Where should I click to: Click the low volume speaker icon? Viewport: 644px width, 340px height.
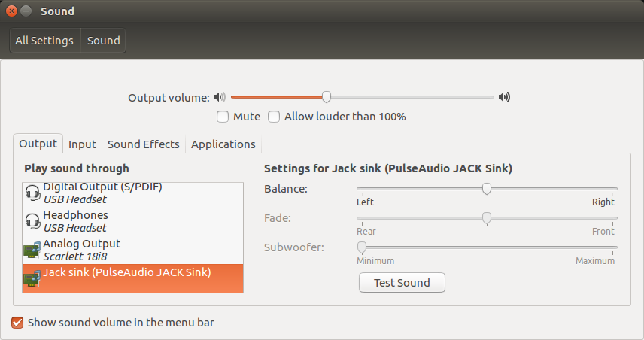point(220,97)
